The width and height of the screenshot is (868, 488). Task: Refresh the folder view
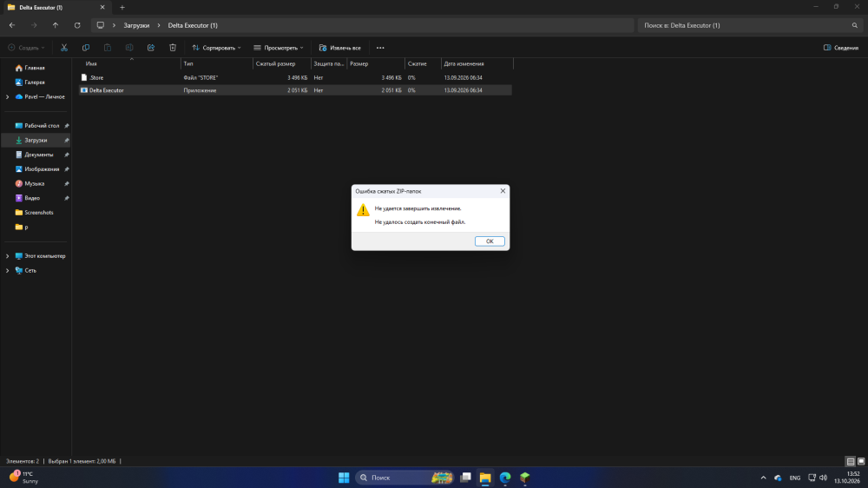point(77,25)
